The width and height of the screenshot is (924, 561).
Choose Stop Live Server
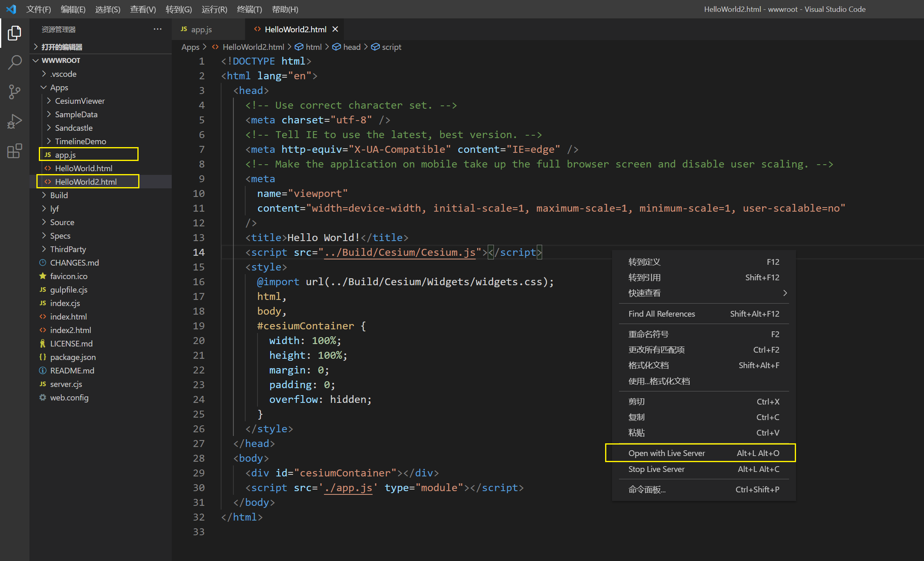(704, 469)
